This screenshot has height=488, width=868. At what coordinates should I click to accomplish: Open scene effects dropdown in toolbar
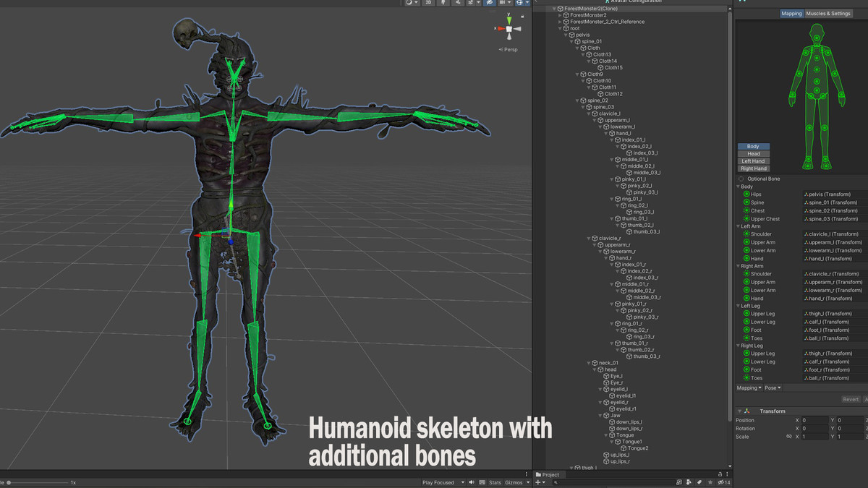(478, 2)
